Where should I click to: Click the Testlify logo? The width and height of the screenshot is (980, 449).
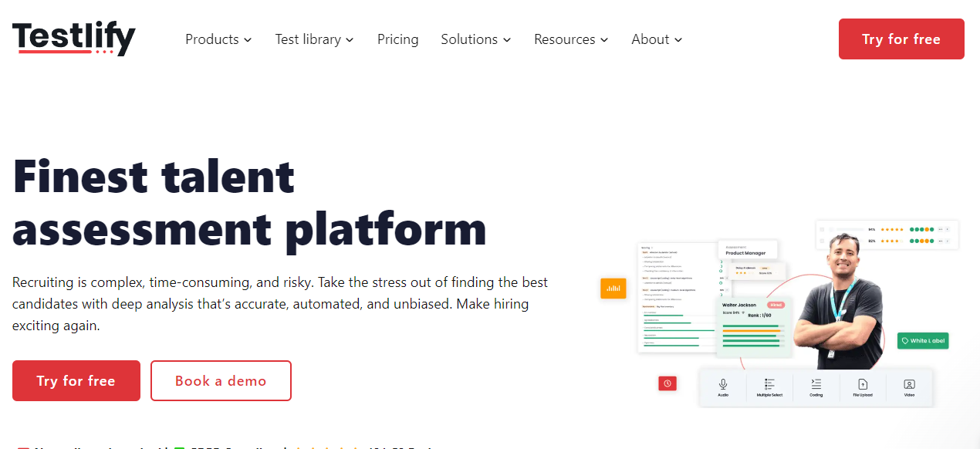point(73,39)
